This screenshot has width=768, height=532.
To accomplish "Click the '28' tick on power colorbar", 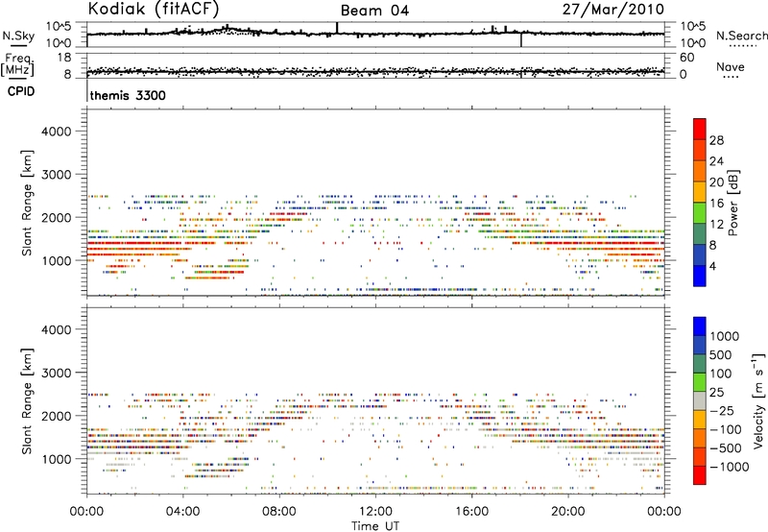I will point(716,140).
